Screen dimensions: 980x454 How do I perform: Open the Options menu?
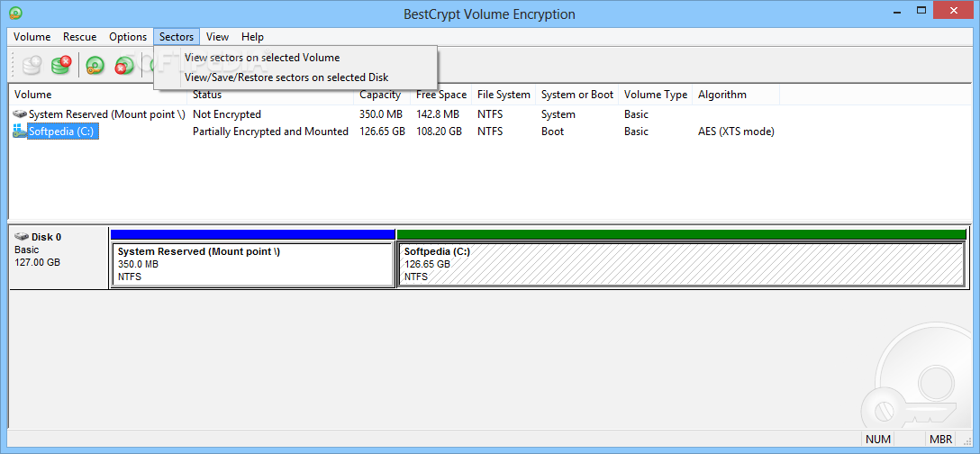pyautogui.click(x=128, y=37)
